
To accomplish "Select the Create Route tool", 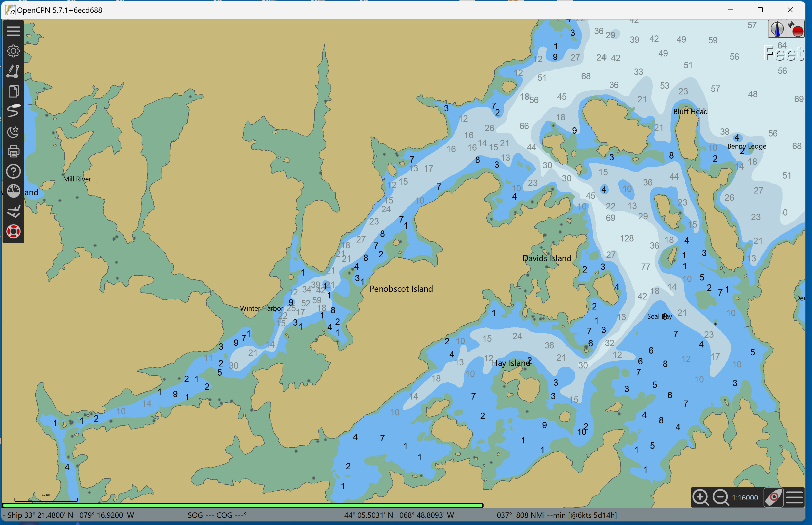I will pos(13,71).
